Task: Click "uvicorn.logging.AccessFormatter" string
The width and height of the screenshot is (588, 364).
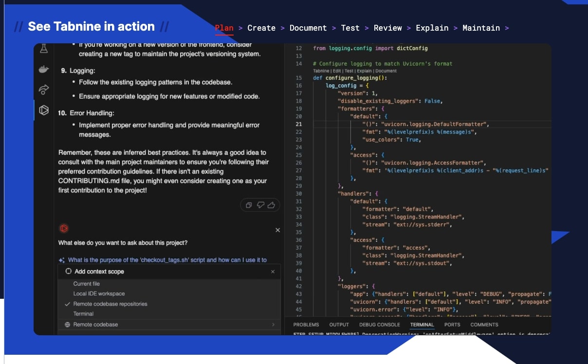Action: (431, 163)
